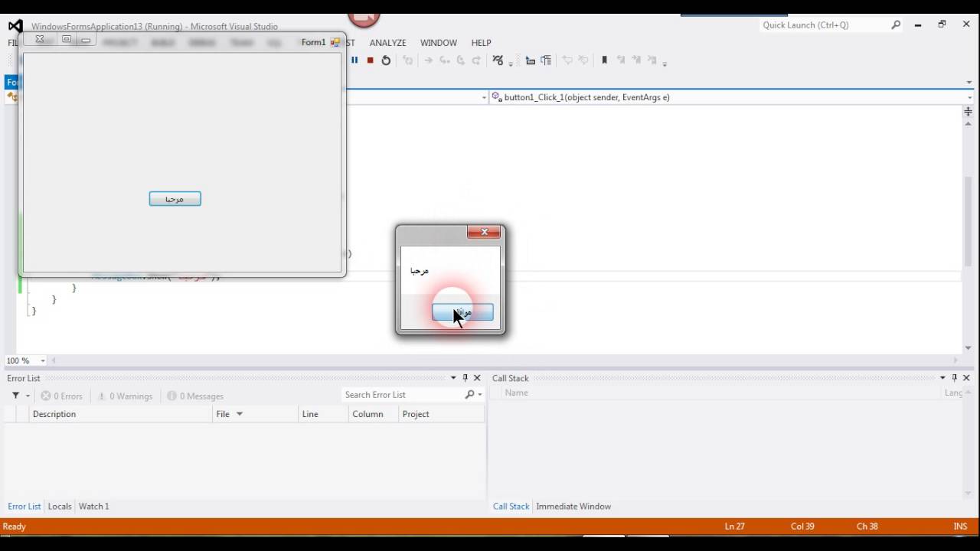Screen dimensions: 980x551
Task: Open the class dropdown in editor
Action: click(x=484, y=97)
